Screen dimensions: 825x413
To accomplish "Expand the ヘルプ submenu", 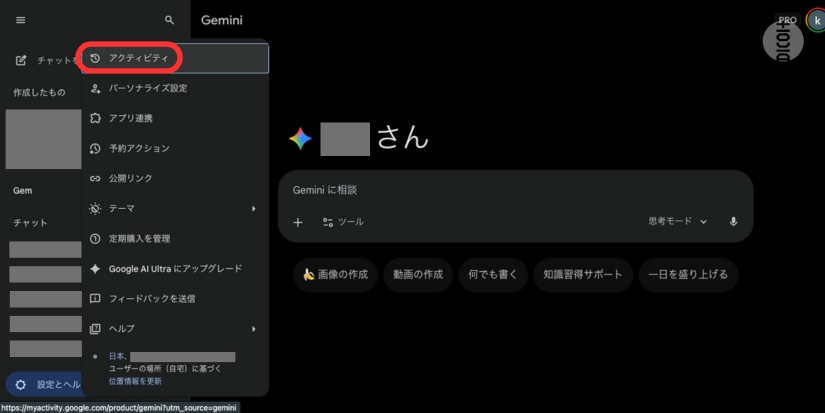I will coord(175,329).
